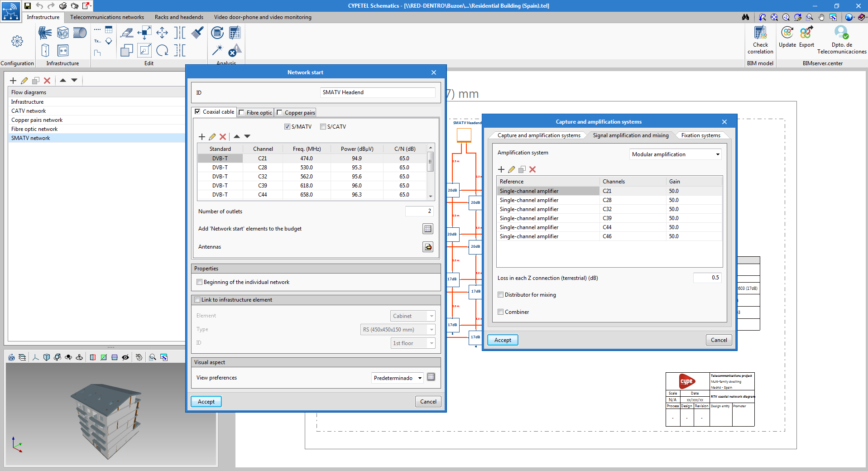Edit the selected amplifier with the pencil
This screenshot has width=868, height=471.
pos(512,169)
